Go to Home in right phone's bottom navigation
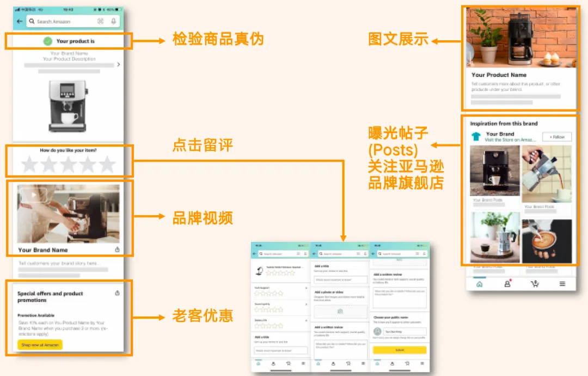588x376 pixels. 479,284
